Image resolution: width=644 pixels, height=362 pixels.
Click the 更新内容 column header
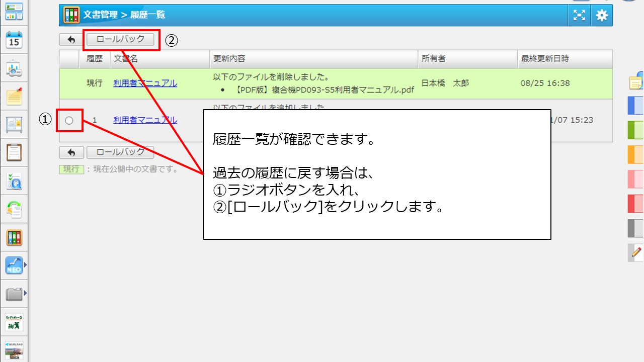[x=313, y=59]
